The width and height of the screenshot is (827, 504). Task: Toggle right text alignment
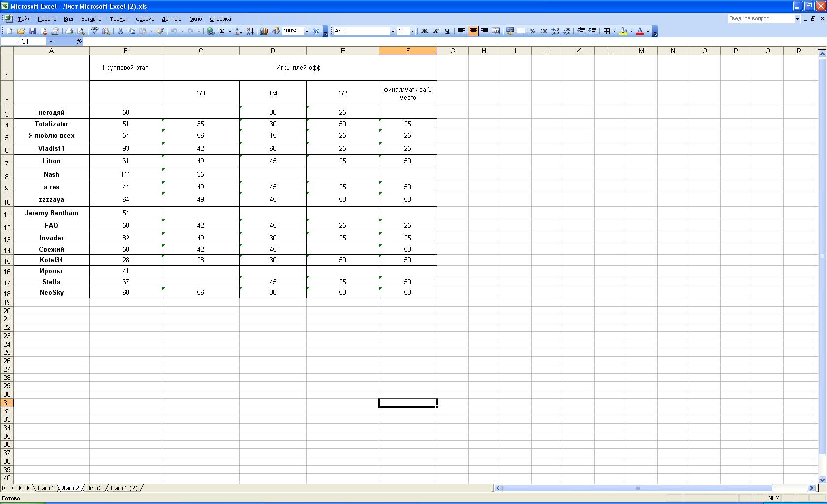pos(484,31)
